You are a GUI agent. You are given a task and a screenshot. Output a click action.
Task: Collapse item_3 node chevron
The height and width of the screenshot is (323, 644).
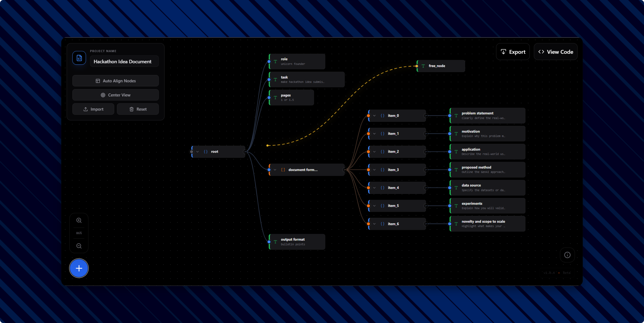[374, 170]
